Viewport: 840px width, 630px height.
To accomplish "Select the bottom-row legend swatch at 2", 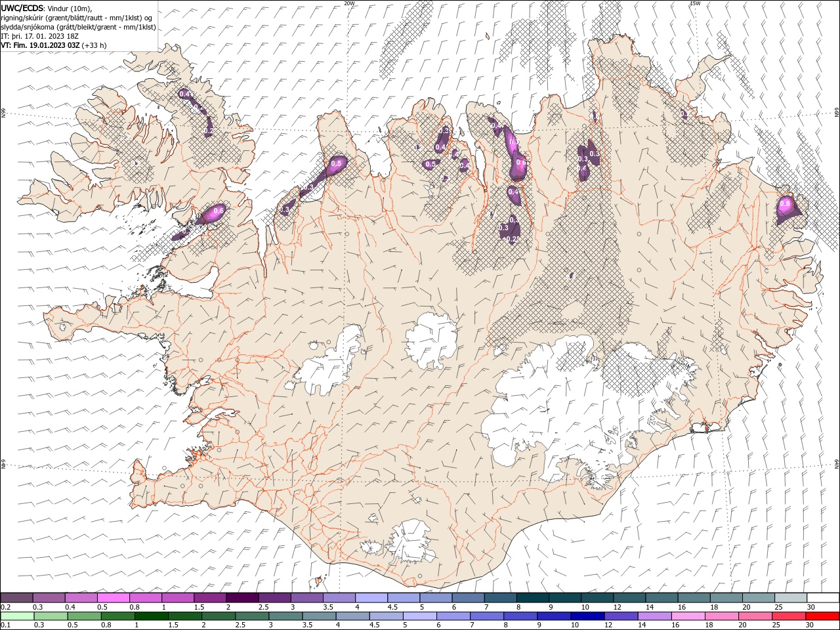I will [x=219, y=616].
